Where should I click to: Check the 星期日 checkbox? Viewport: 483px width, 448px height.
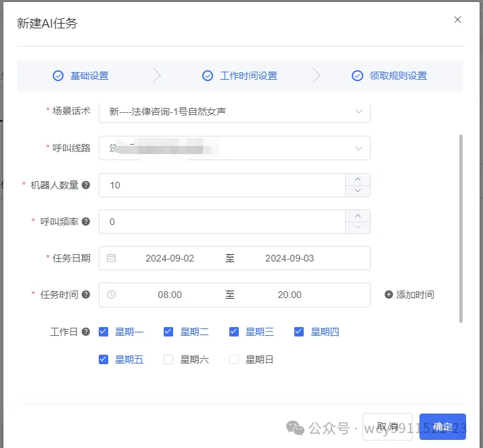pyautogui.click(x=234, y=359)
